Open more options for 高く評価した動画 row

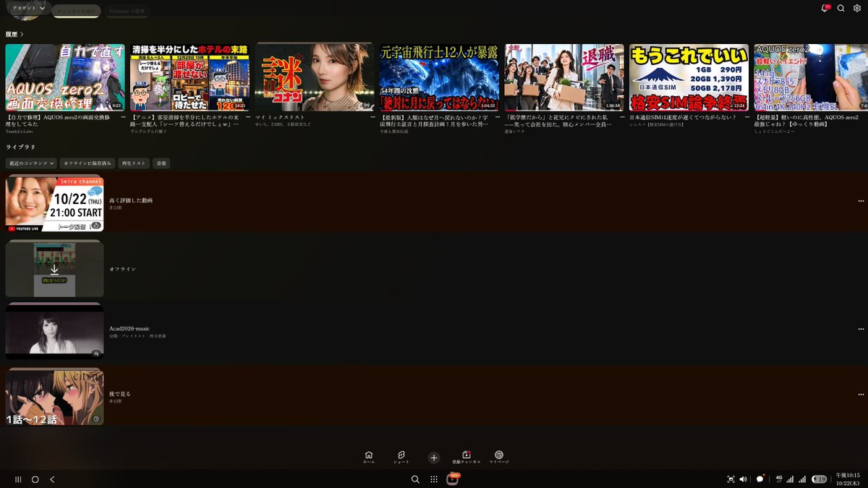861,201
